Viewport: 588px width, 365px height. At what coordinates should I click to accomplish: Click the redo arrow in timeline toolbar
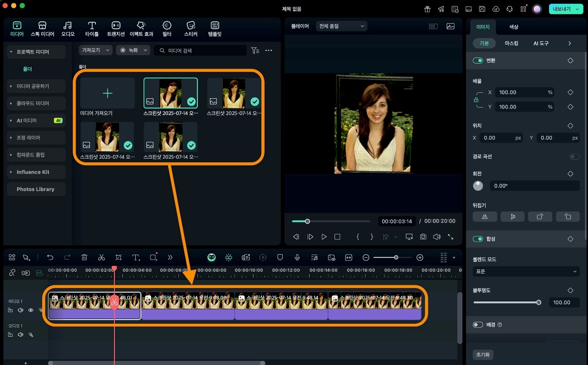tap(67, 257)
